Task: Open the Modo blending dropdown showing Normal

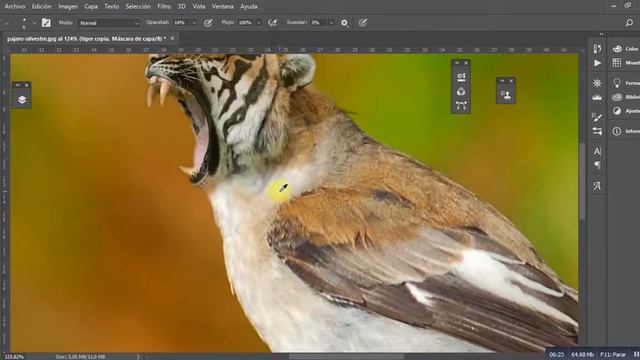Action: pyautogui.click(x=109, y=23)
